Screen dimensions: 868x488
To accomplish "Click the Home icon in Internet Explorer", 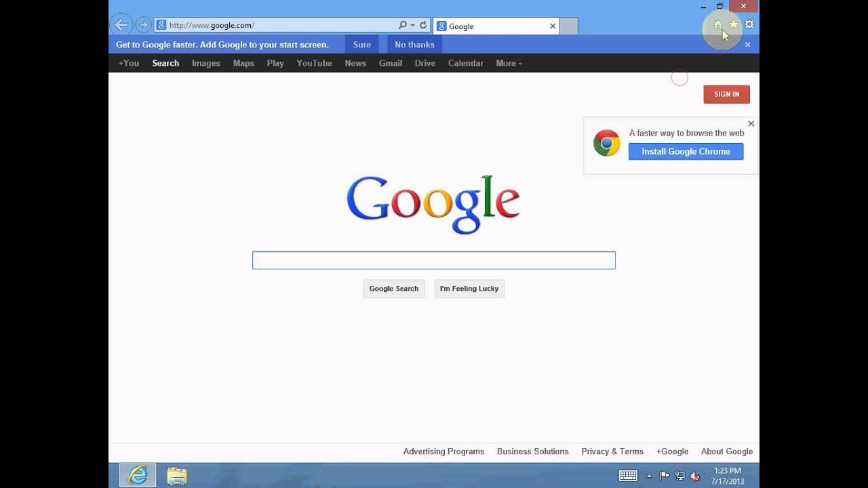I will 718,25.
